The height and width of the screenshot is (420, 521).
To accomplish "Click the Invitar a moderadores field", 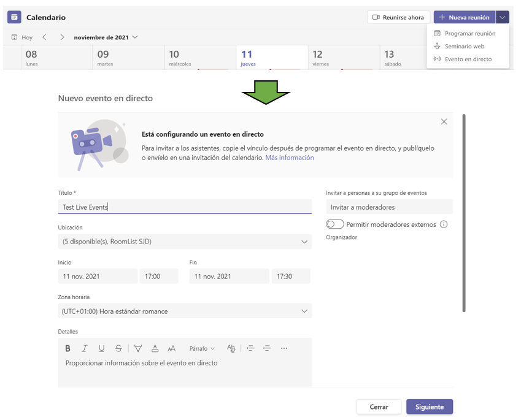I will click(x=389, y=207).
